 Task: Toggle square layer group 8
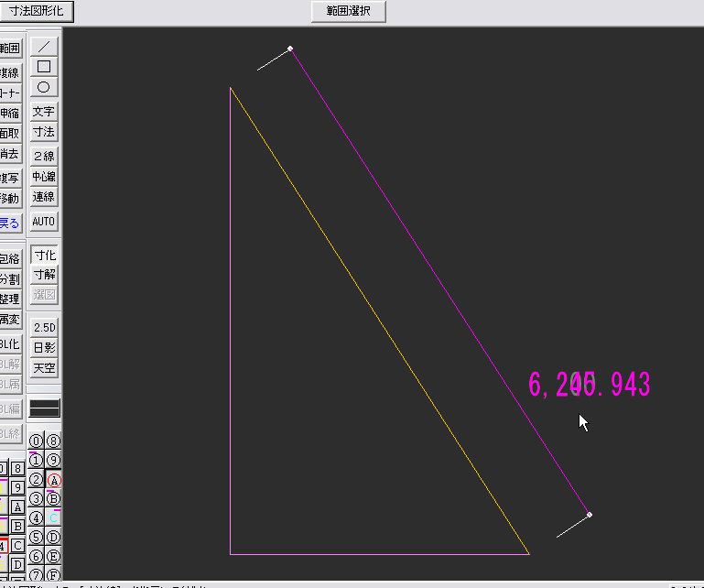pyautogui.click(x=17, y=469)
